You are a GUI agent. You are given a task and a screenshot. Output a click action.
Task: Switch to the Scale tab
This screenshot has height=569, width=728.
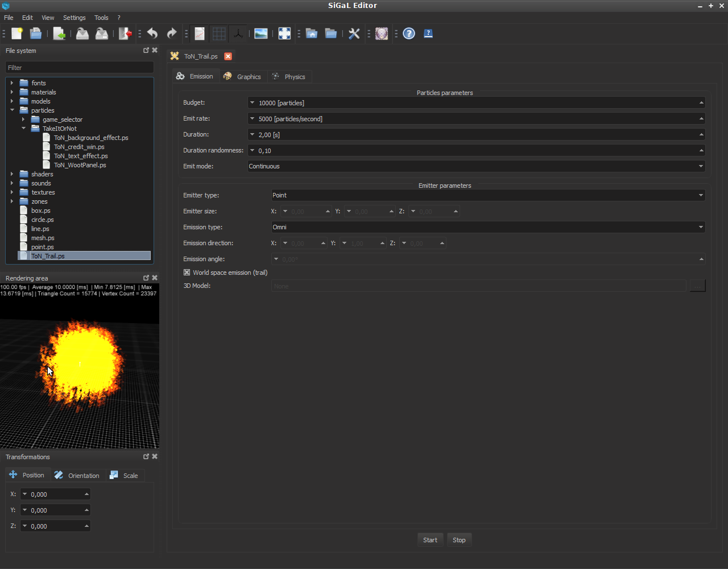click(125, 475)
